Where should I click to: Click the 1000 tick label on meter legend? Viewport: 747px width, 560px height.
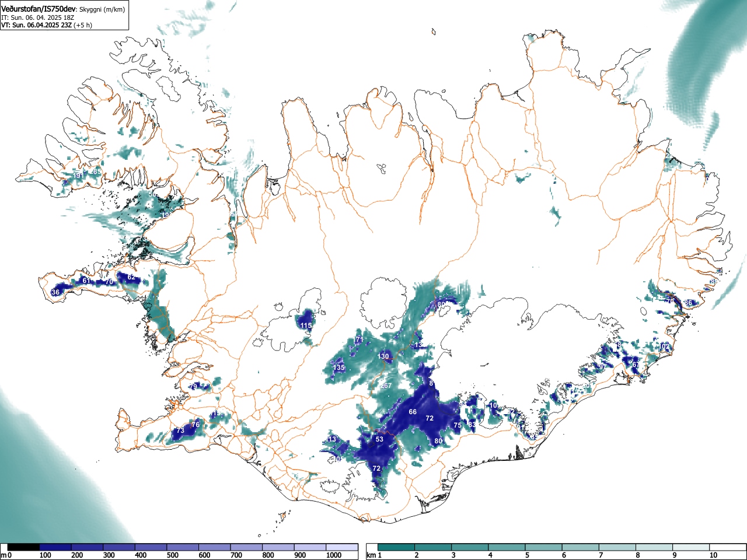334,555
